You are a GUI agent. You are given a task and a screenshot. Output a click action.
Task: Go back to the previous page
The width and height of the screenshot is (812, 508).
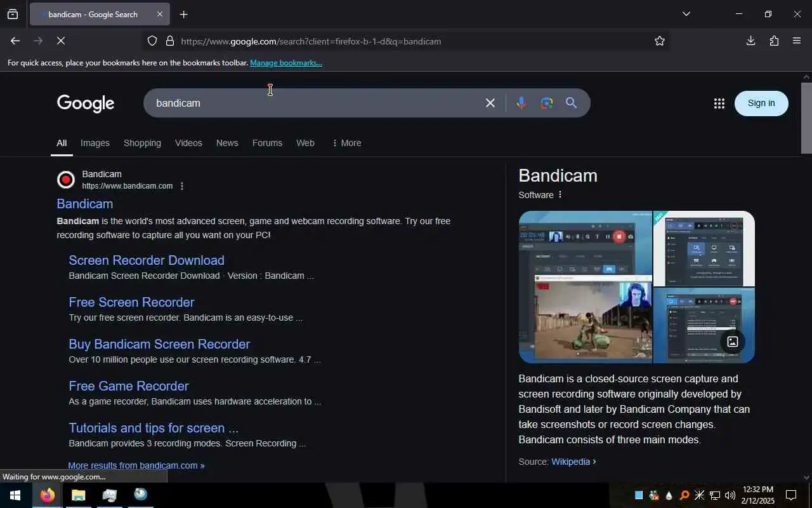point(15,41)
